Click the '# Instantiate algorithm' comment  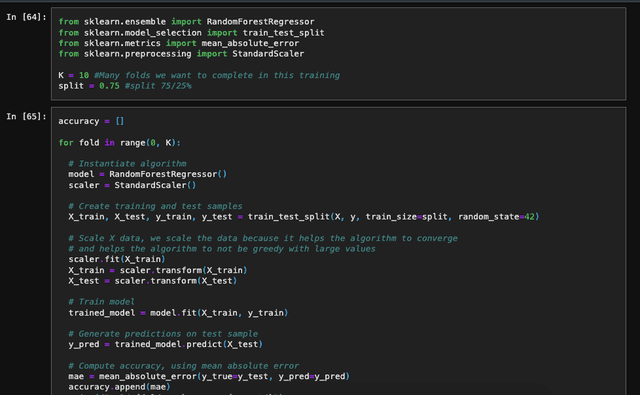tap(127, 164)
